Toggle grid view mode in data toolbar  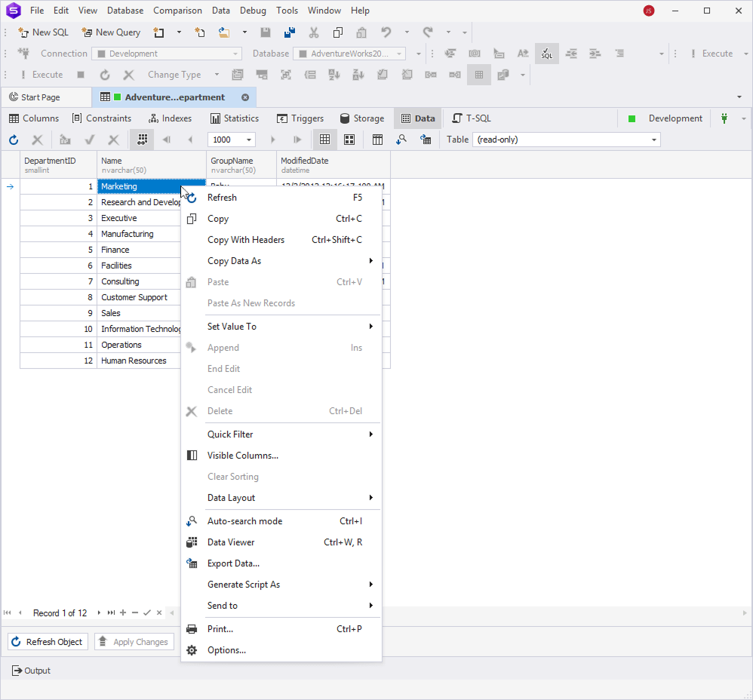325,140
